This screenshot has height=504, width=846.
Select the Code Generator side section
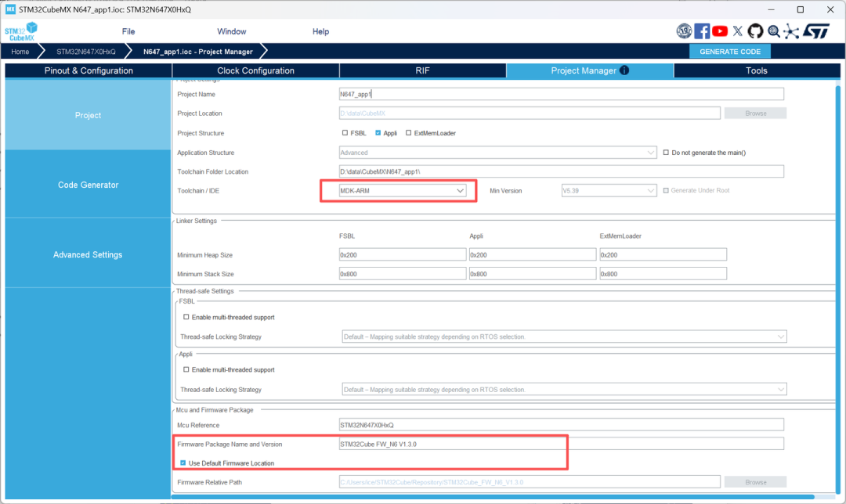[88, 185]
